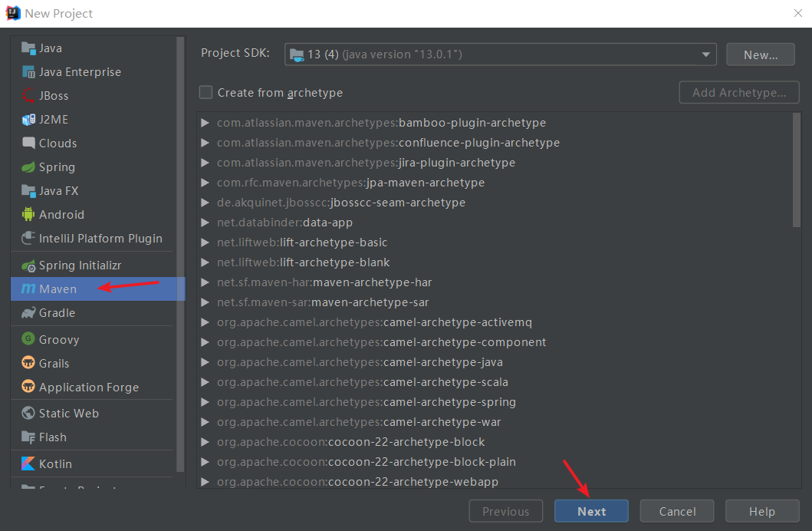Enable Create from archetype checkbox
The image size is (812, 531).
pyautogui.click(x=205, y=92)
